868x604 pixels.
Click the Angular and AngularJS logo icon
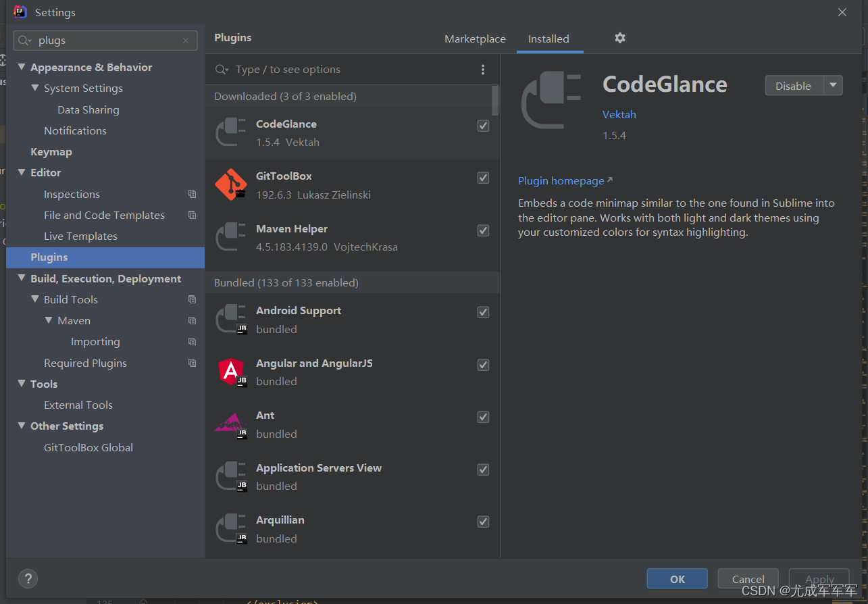pos(231,372)
